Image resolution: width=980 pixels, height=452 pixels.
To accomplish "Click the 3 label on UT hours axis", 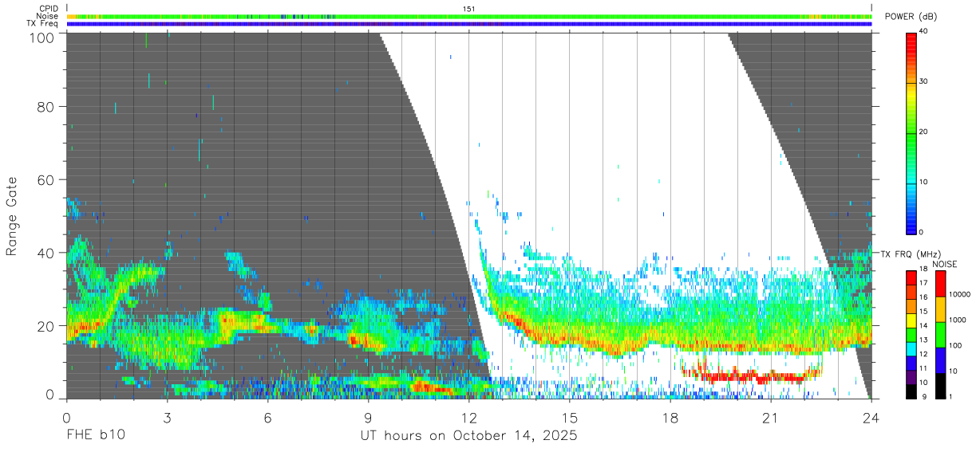I will click(x=167, y=418).
